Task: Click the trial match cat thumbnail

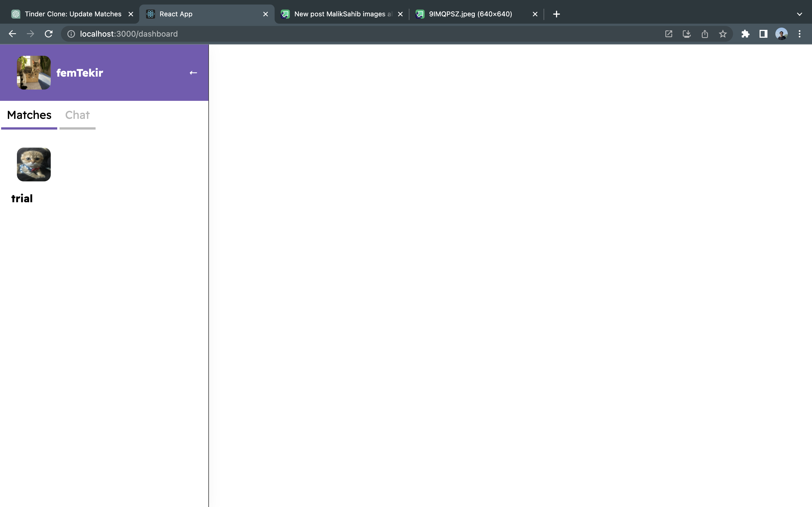Action: click(x=34, y=164)
